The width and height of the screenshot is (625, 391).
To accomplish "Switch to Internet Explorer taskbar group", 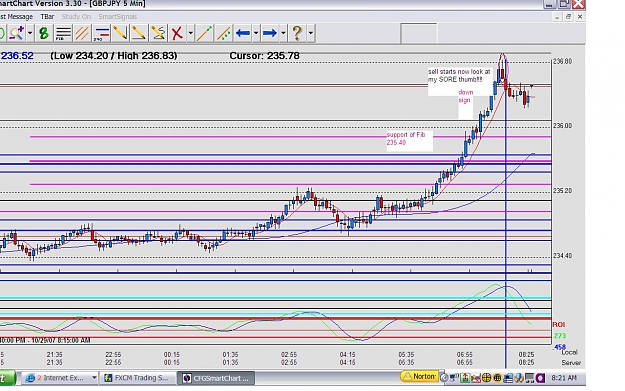I will point(56,378).
